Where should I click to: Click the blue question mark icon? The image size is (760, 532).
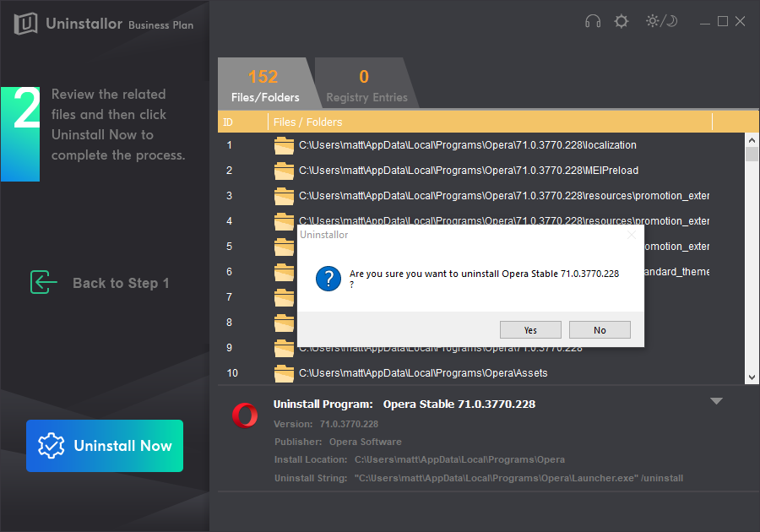pyautogui.click(x=328, y=279)
